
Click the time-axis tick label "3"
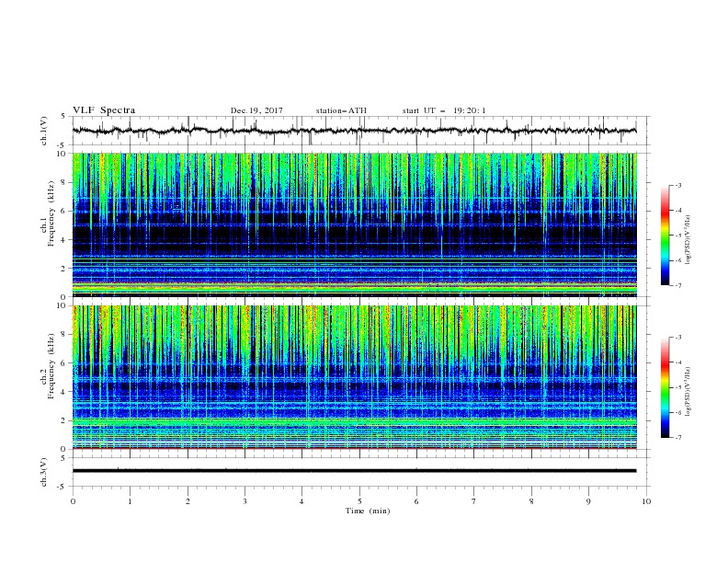coord(245,501)
